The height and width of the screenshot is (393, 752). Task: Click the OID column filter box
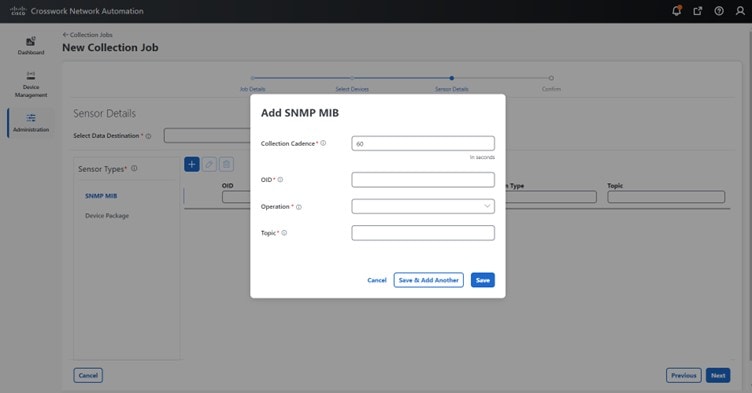point(236,197)
